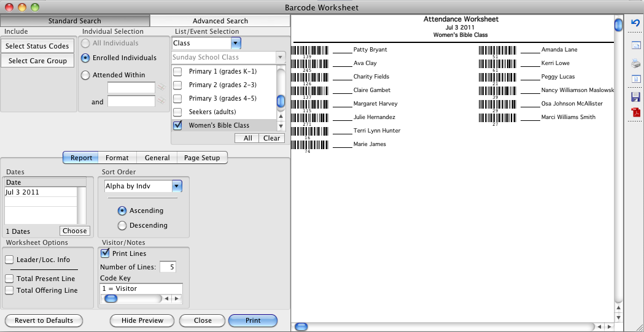Switch to the Advanced Search tab
The width and height of the screenshot is (644, 332).
(220, 21)
